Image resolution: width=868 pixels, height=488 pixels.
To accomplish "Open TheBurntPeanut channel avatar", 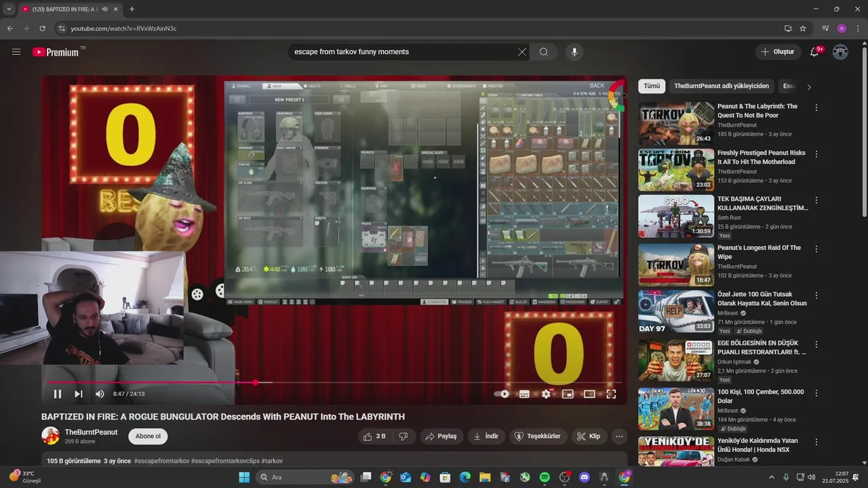I will click(50, 436).
